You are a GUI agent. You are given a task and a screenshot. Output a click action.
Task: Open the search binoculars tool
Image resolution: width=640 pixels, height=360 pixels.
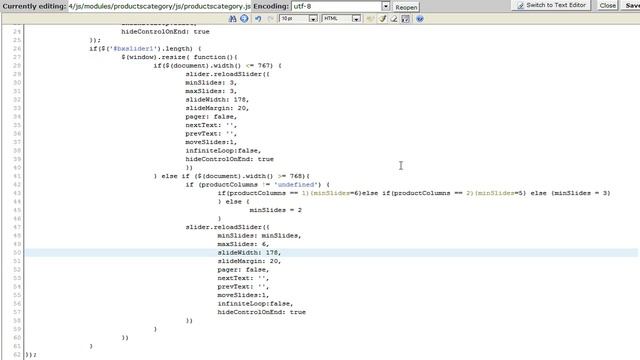(x=232, y=19)
